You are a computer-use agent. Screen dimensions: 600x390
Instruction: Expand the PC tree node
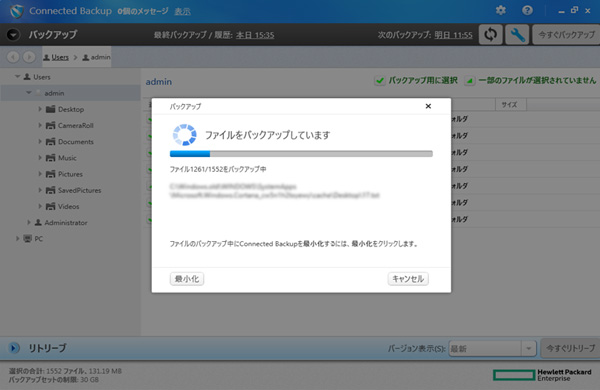pos(17,238)
